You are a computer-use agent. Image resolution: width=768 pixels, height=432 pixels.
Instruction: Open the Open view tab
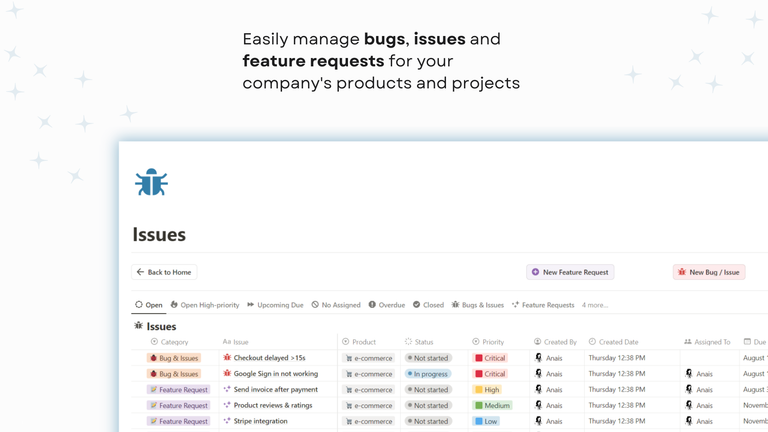[149, 305]
